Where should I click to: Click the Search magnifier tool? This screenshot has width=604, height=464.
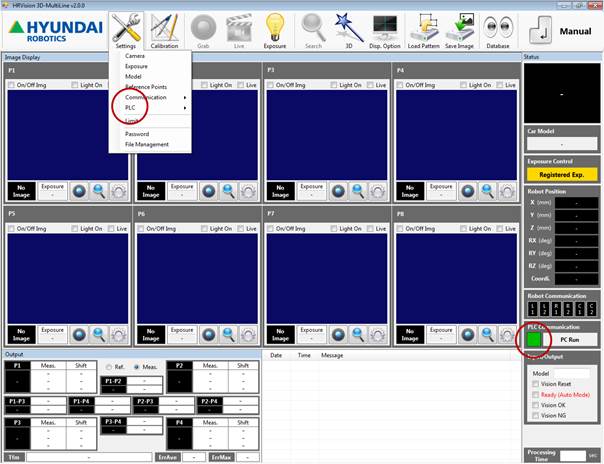(313, 31)
